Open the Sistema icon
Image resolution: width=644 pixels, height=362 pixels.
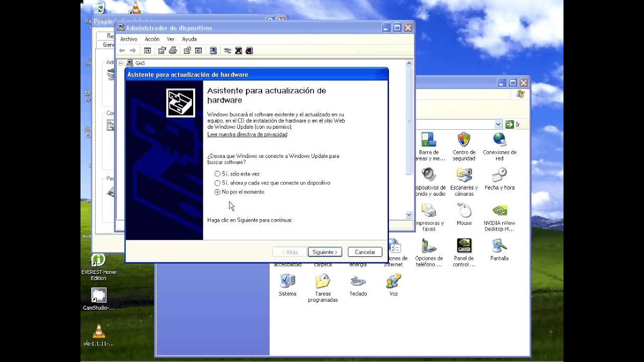(287, 285)
